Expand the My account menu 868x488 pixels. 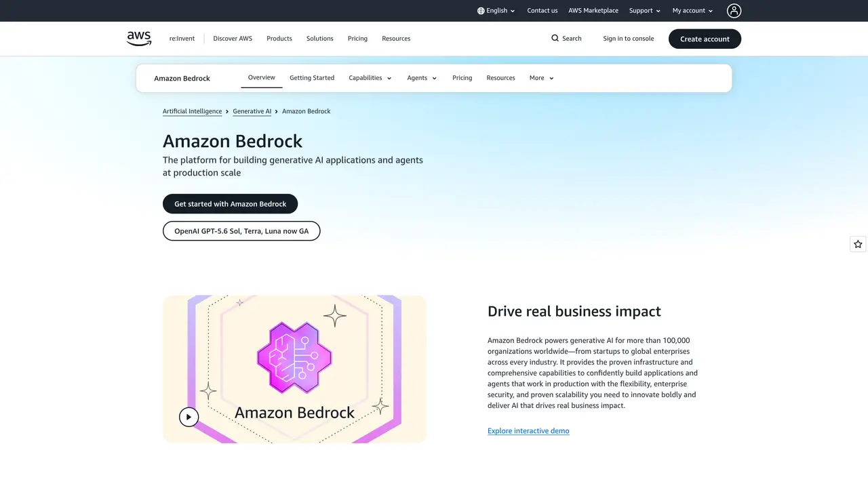(692, 11)
